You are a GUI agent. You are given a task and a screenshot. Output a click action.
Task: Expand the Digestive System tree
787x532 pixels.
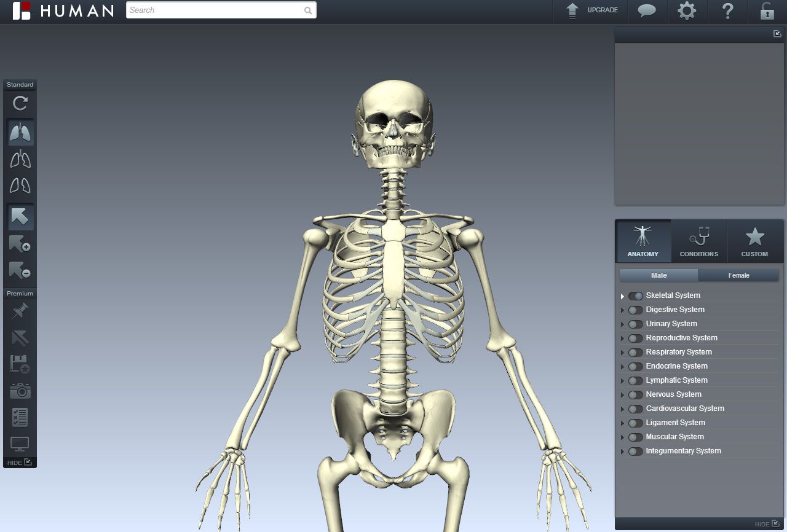622,310
